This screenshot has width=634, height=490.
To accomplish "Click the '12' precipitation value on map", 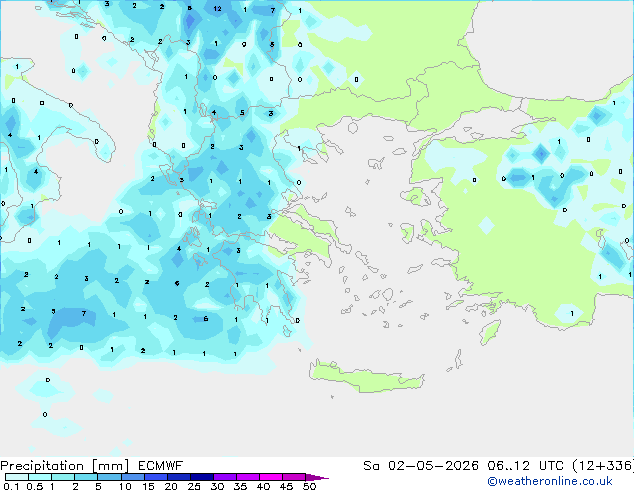I will click(218, 8).
